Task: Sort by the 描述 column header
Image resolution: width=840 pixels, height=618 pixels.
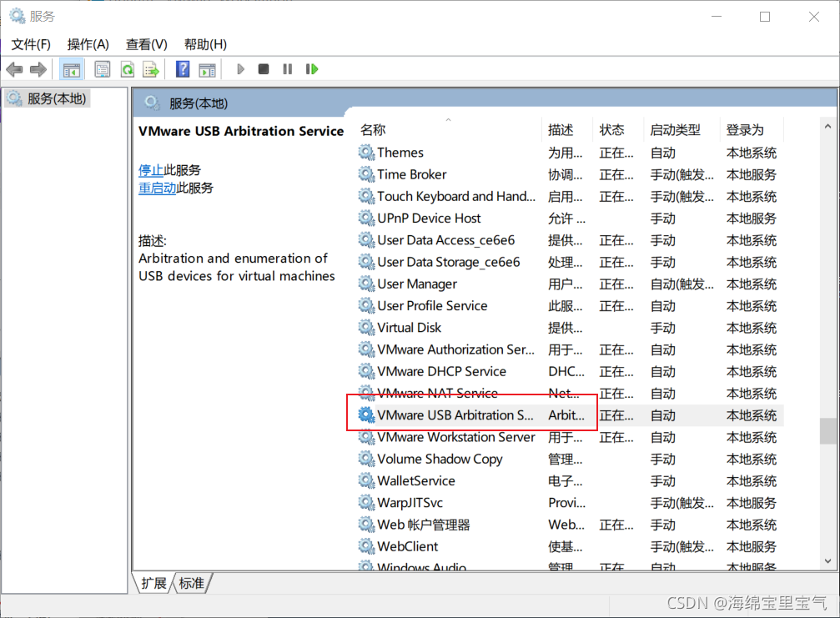Action: [568, 129]
